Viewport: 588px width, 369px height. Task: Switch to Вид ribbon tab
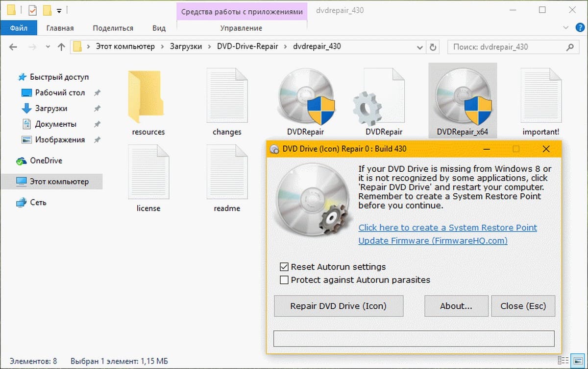pyautogui.click(x=159, y=28)
